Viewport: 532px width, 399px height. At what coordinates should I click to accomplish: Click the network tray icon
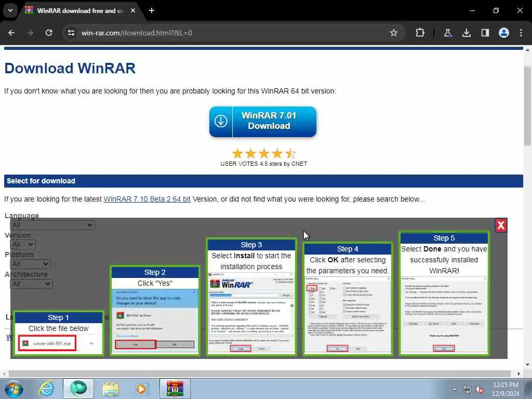click(x=467, y=390)
